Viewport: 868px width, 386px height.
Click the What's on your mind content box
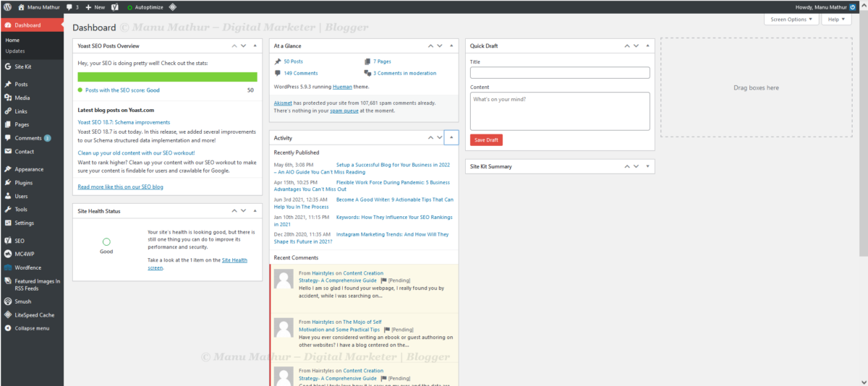pos(560,111)
